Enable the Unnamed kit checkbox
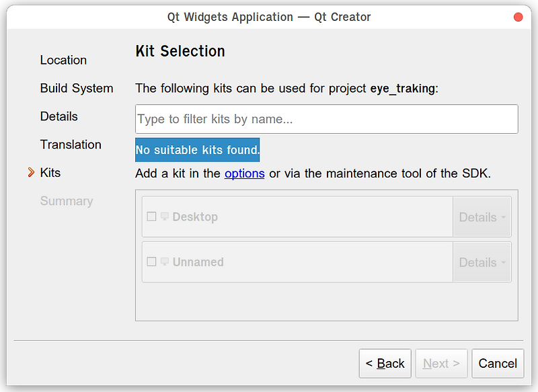The height and width of the screenshot is (392, 538). click(151, 262)
